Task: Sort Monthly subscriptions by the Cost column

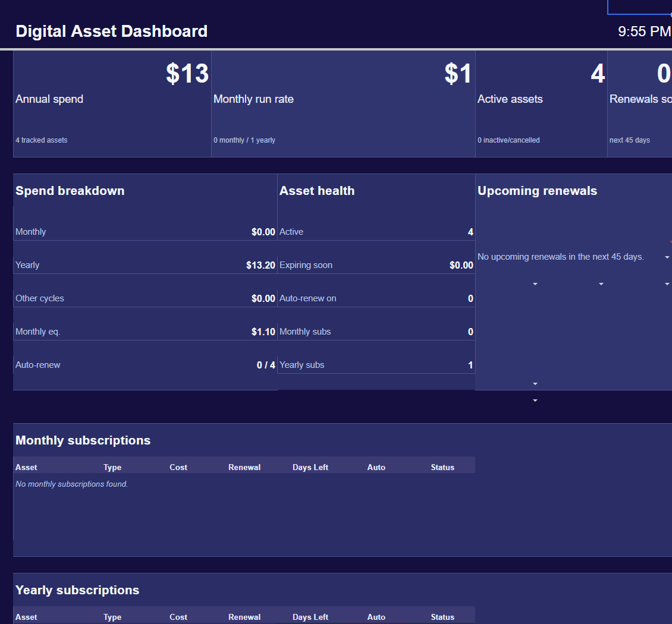Action: click(x=178, y=467)
